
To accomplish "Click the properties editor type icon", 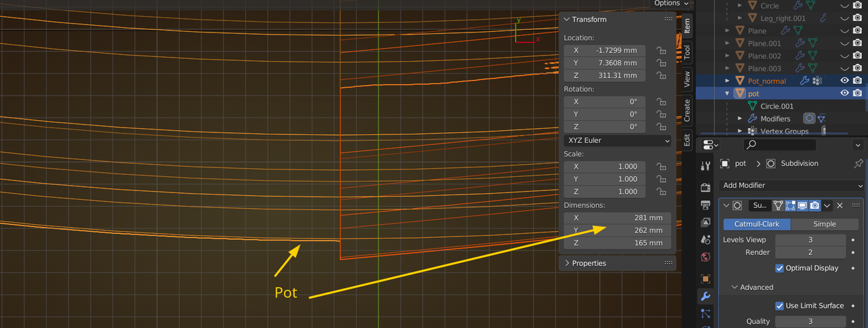I will coord(709,144).
